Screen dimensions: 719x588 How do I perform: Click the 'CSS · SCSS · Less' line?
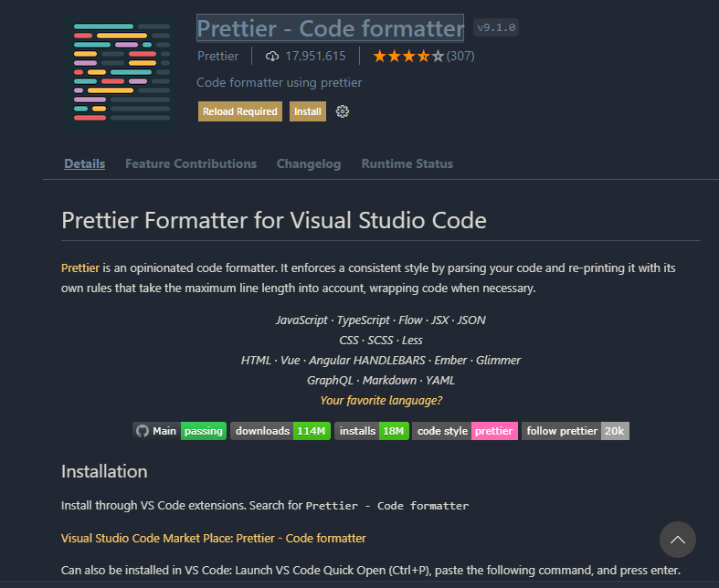(381, 340)
